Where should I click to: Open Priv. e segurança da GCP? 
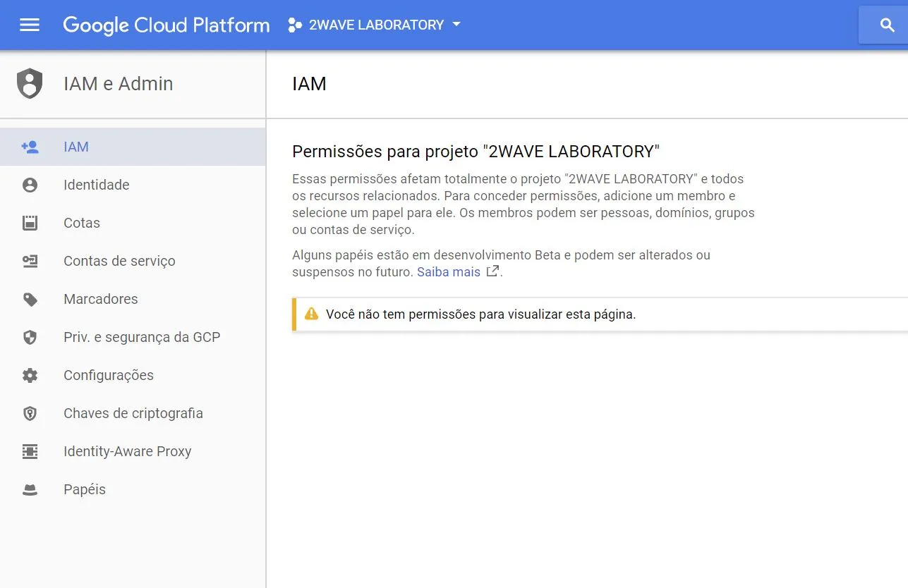133,337
